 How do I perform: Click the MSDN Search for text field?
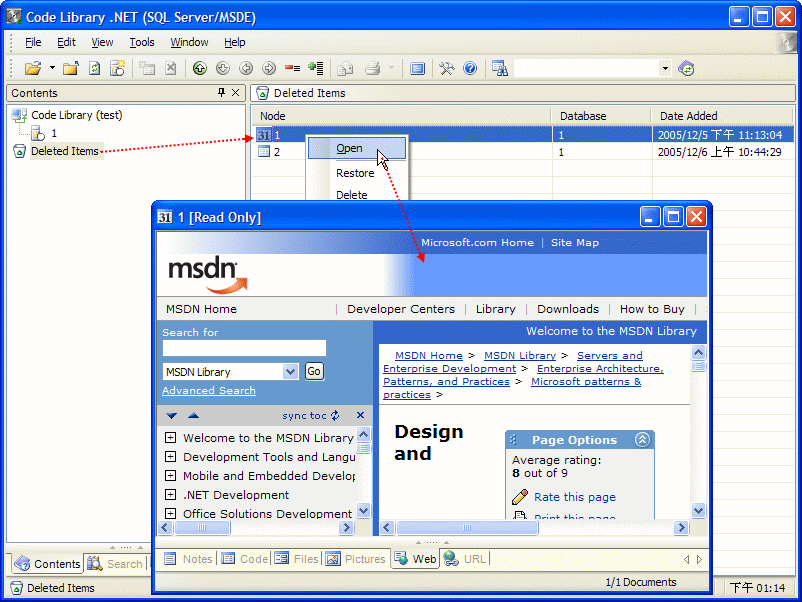[x=244, y=348]
